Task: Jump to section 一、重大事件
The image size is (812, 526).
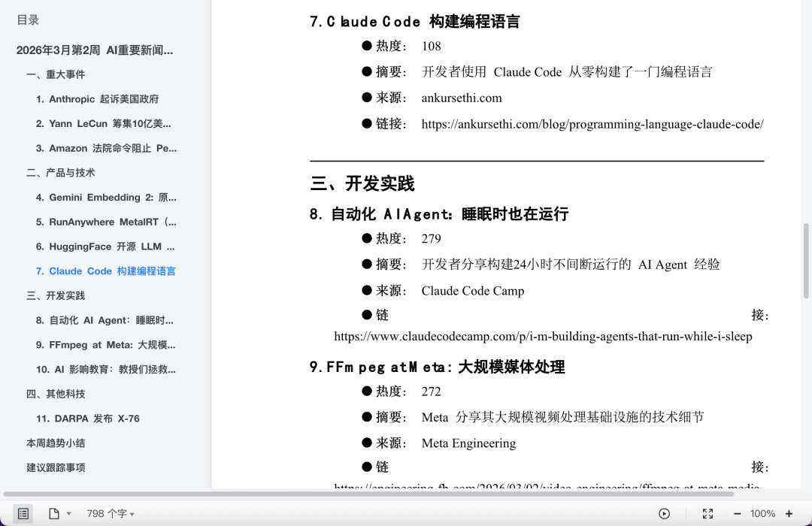Action: tap(56, 74)
